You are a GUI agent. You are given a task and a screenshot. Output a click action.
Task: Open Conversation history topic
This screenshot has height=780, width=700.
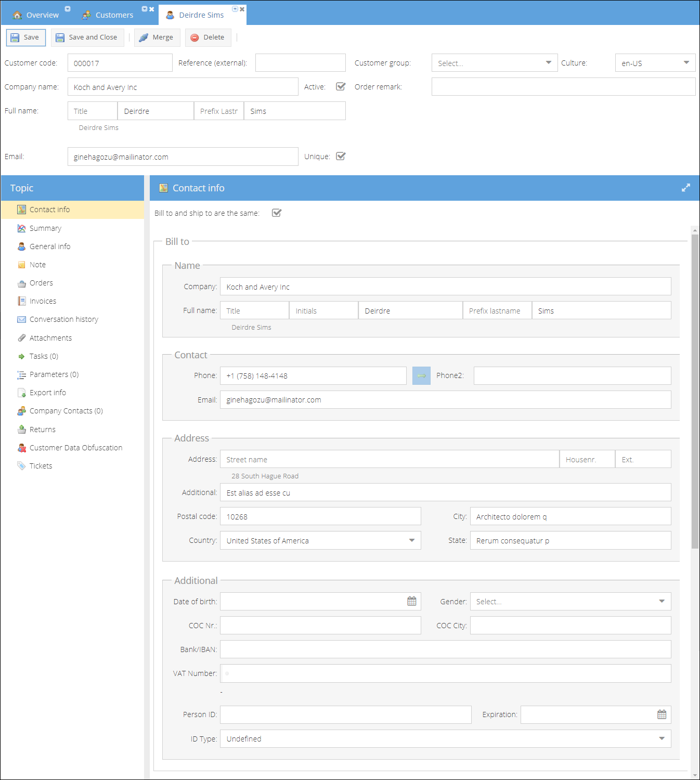(x=72, y=319)
